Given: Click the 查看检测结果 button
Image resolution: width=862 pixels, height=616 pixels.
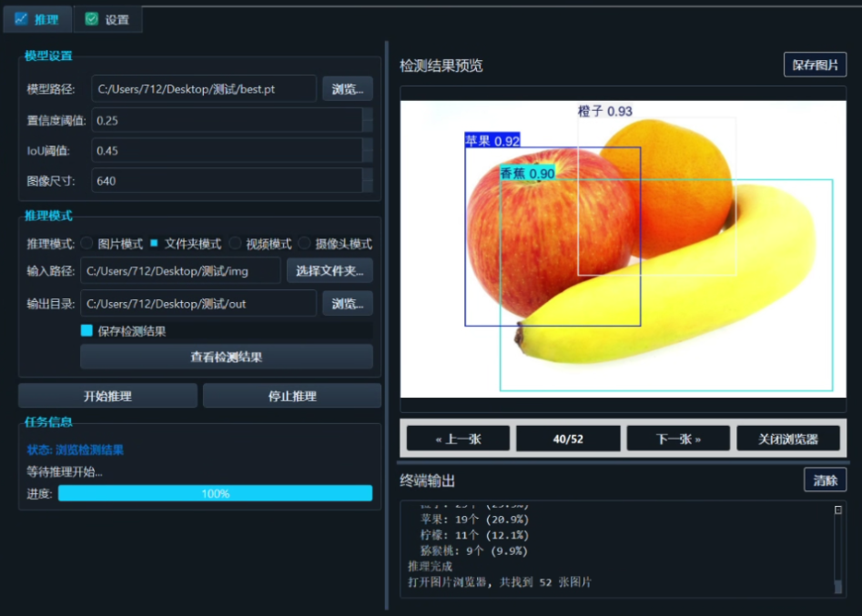Looking at the screenshot, I should tap(227, 358).
